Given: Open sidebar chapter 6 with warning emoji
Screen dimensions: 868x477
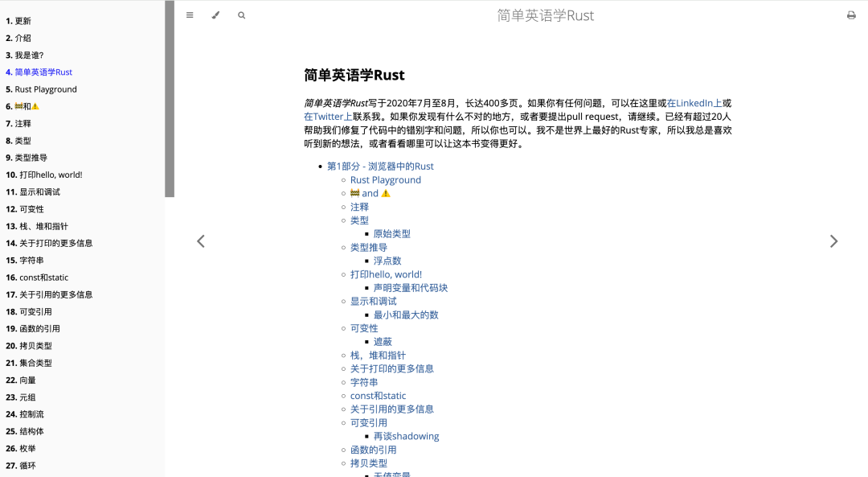Looking at the screenshot, I should click(23, 106).
